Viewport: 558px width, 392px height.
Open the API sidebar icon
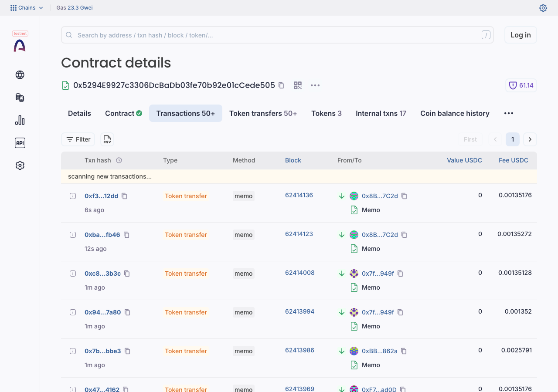pyautogui.click(x=20, y=143)
